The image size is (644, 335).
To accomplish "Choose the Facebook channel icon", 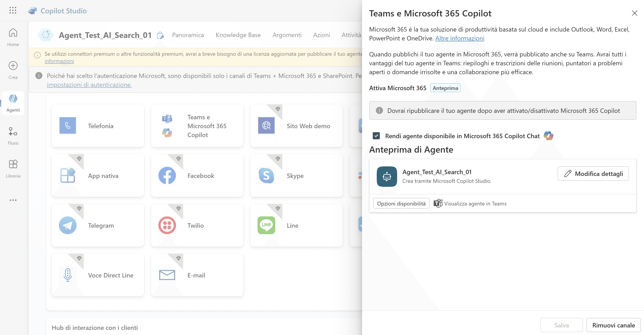I will [167, 175].
